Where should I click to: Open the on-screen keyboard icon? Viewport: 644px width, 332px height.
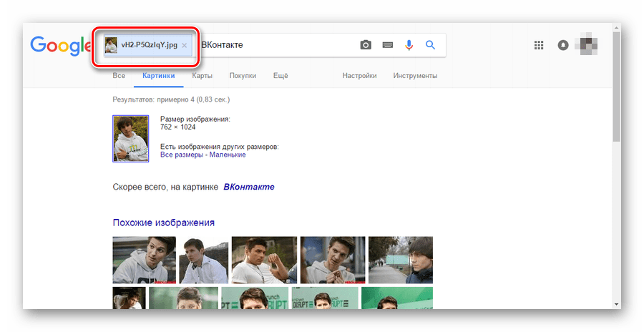387,45
